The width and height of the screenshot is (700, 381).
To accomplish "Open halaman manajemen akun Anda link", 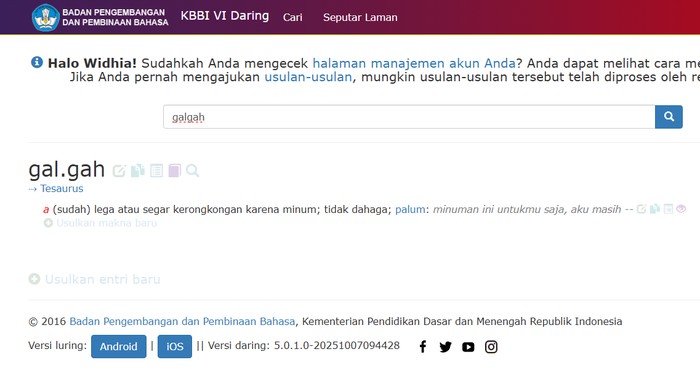I will click(414, 63).
